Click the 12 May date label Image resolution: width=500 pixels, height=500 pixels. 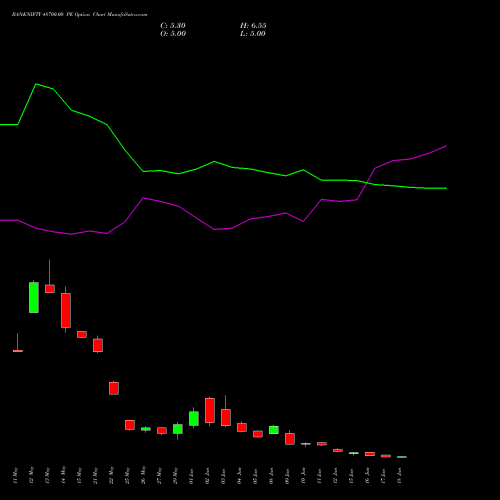pyautogui.click(x=32, y=476)
